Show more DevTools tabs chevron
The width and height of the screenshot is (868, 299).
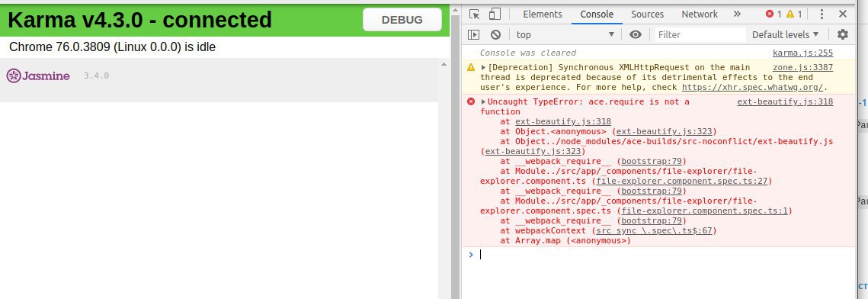click(x=737, y=14)
